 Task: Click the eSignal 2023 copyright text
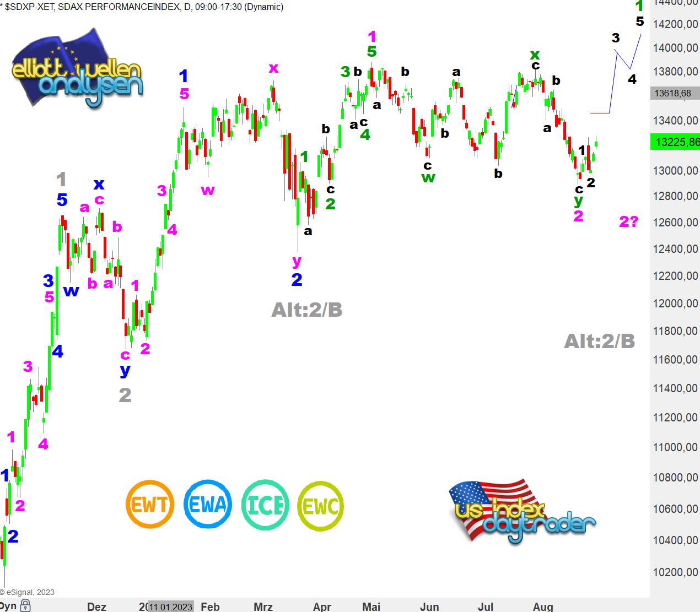[x=28, y=592]
